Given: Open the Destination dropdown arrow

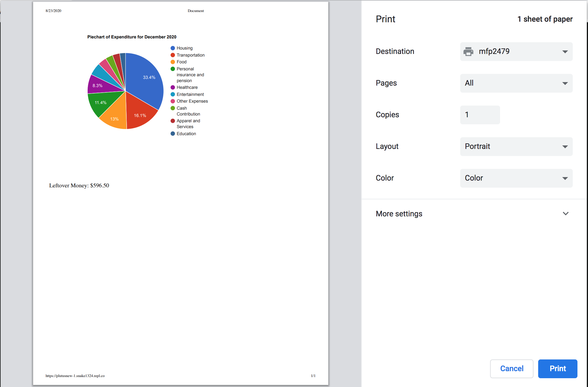Looking at the screenshot, I should (x=565, y=52).
